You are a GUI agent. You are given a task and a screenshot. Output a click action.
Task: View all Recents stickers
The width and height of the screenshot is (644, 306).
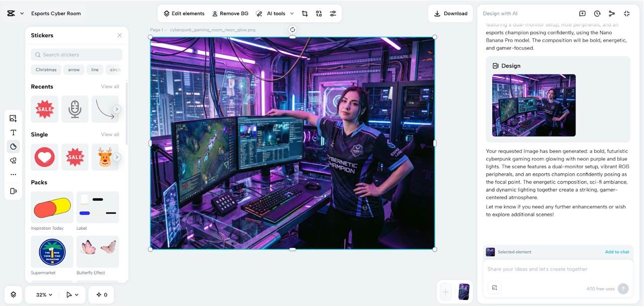point(110,86)
